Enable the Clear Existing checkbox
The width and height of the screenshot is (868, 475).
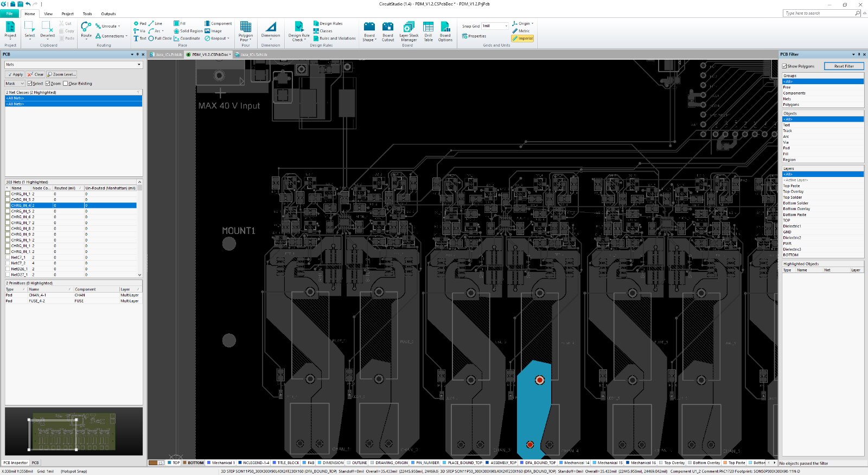66,84
